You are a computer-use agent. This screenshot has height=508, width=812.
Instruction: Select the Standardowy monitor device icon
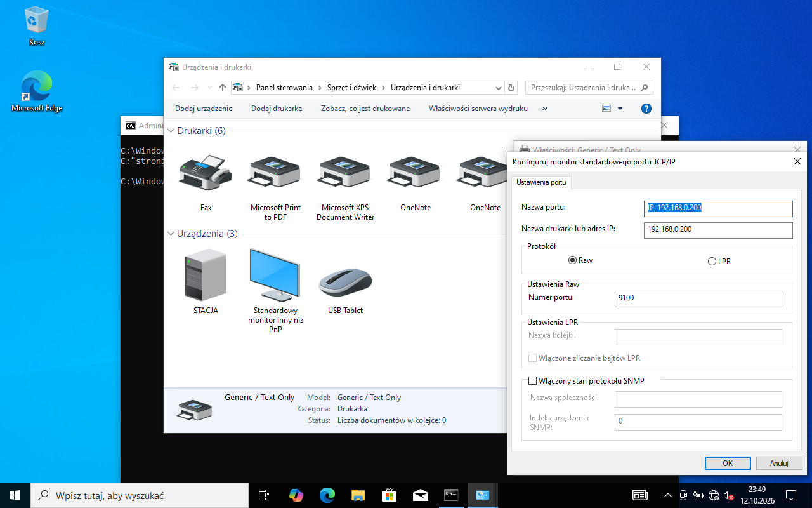click(x=275, y=274)
